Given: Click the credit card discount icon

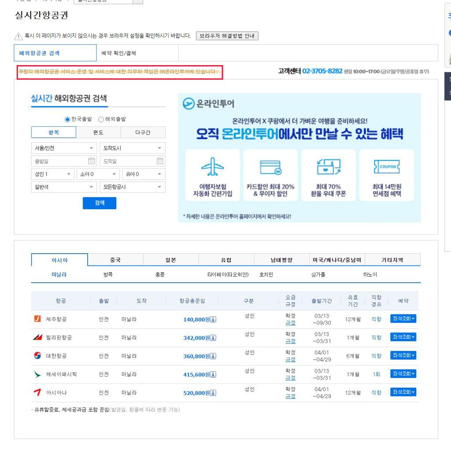Looking at the screenshot, I should pyautogui.click(x=270, y=168).
